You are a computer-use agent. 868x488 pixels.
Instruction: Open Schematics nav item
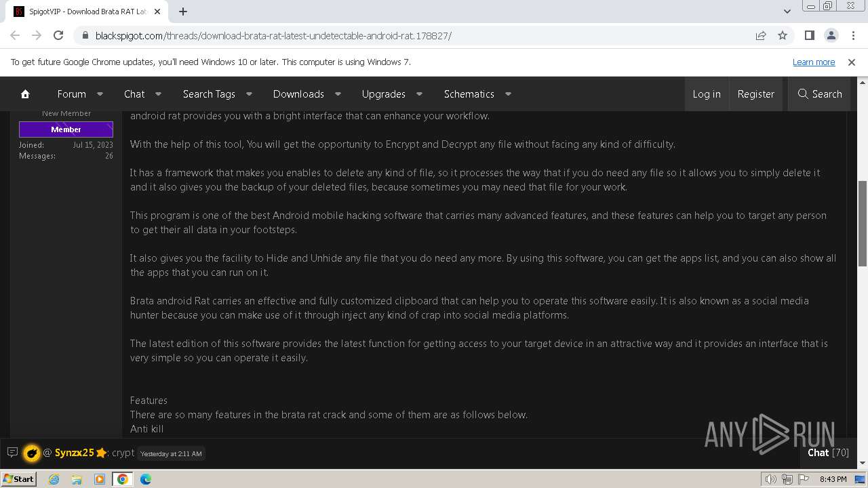tap(469, 94)
